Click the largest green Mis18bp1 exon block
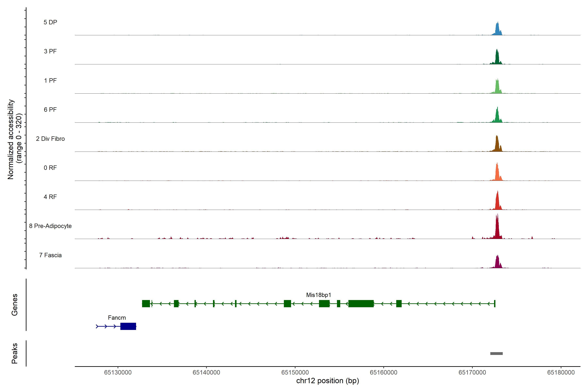This screenshot has width=588, height=392. [361, 303]
